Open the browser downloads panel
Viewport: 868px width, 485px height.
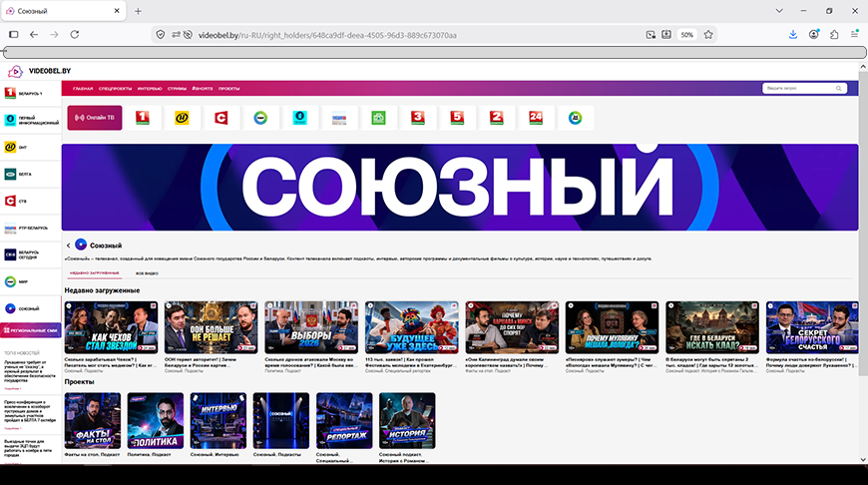tap(793, 34)
